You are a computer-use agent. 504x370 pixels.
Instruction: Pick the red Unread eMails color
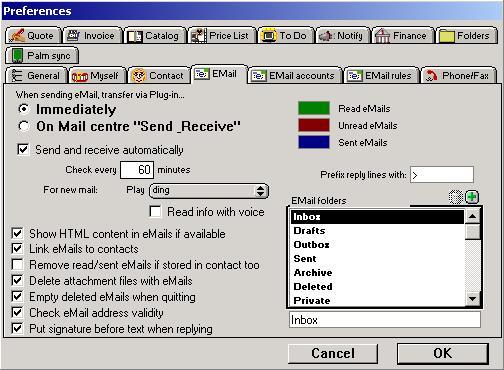pos(314,125)
